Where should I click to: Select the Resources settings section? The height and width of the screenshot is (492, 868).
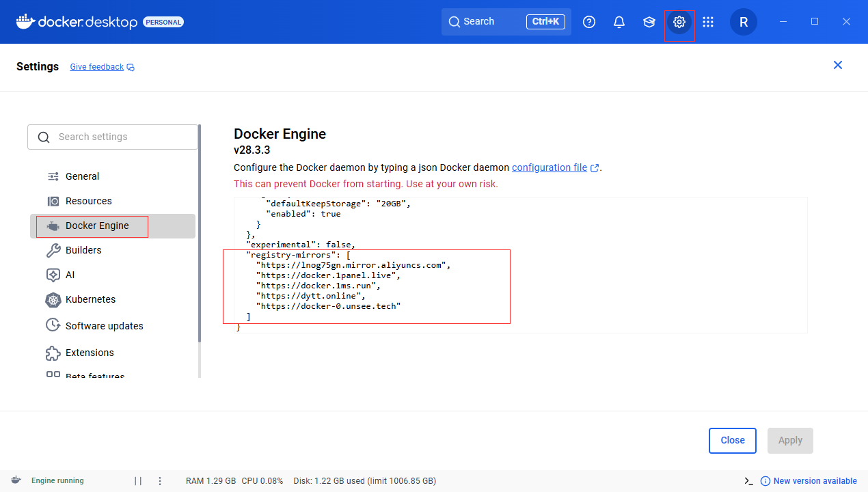[113, 201]
